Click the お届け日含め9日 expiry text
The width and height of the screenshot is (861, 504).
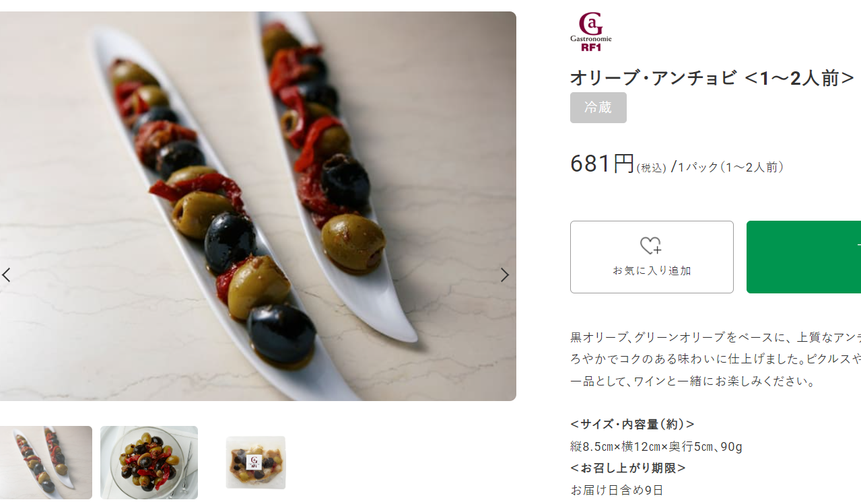(617, 490)
